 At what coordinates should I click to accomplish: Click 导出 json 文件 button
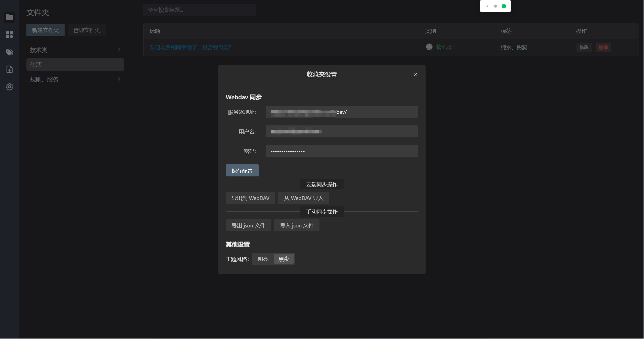[x=248, y=225]
